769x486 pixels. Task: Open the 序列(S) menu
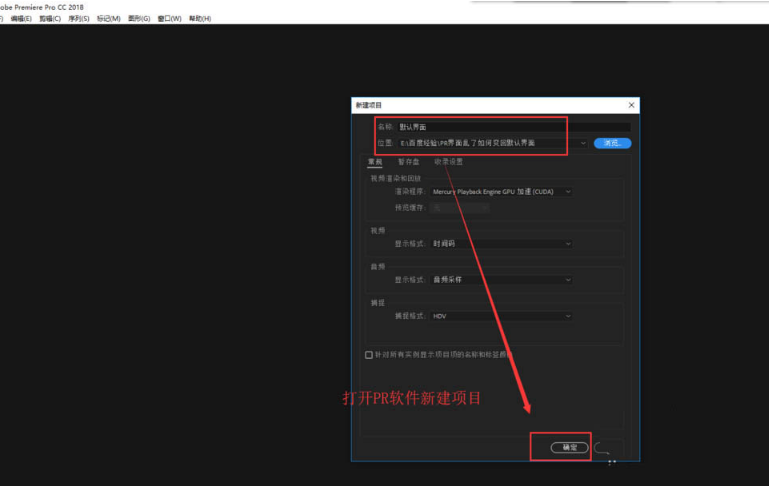pyautogui.click(x=80, y=18)
